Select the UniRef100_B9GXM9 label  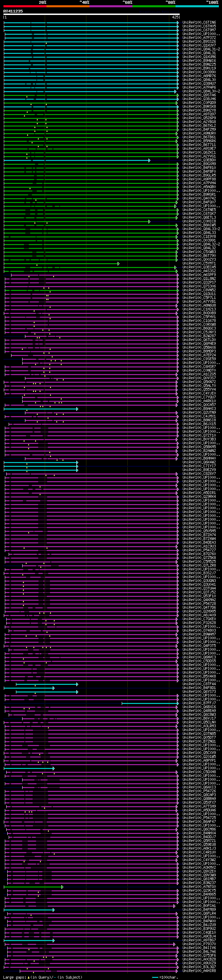199,164
